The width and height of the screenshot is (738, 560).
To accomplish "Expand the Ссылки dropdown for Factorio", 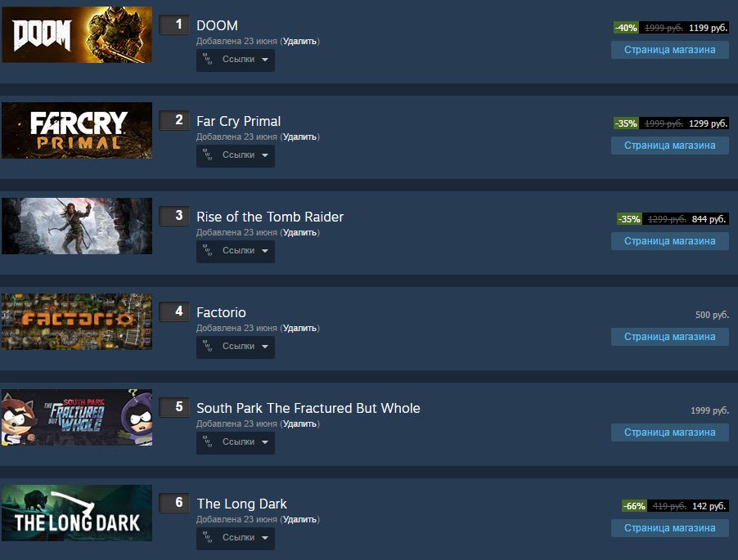I will [236, 347].
